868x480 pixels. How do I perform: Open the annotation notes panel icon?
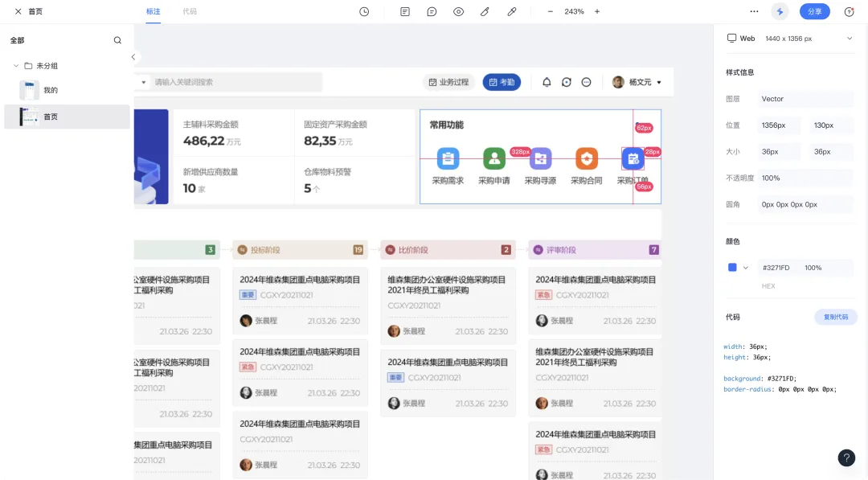[x=405, y=11]
